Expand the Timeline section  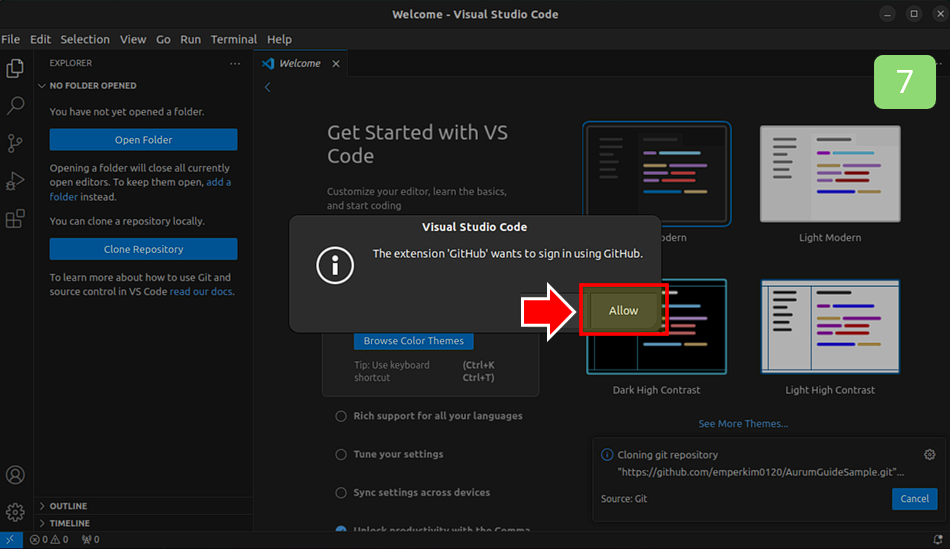(143, 523)
